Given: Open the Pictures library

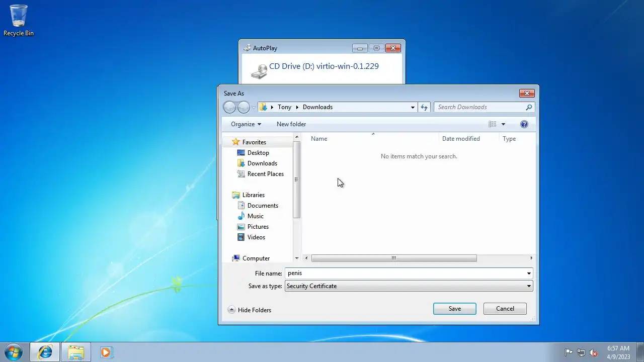Looking at the screenshot, I should click(258, 227).
